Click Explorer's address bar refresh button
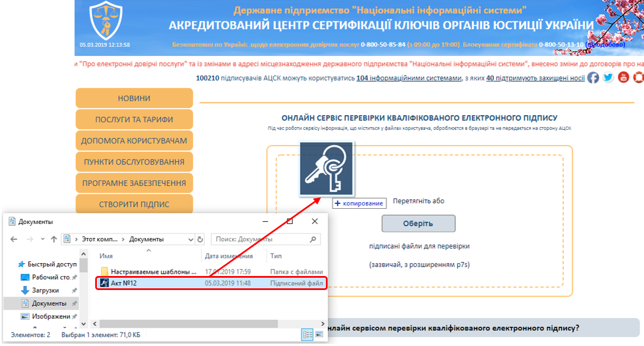644x346 pixels. pos(201,239)
